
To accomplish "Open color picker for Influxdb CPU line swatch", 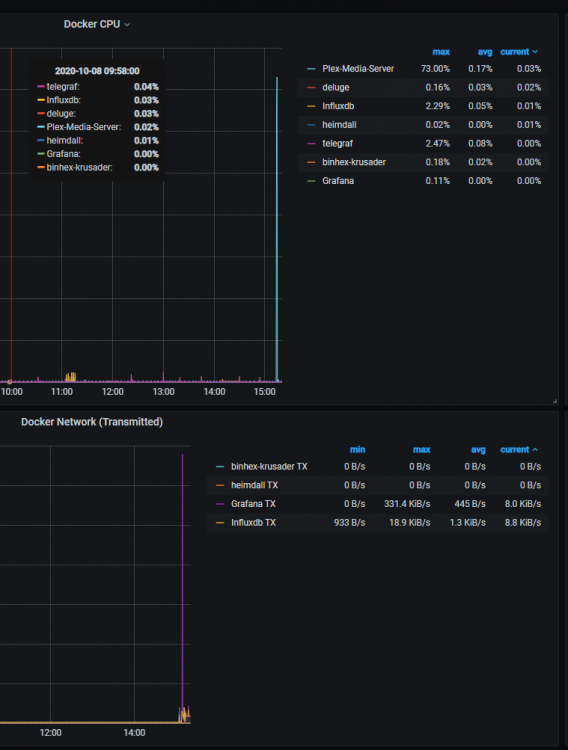I will click(311, 106).
